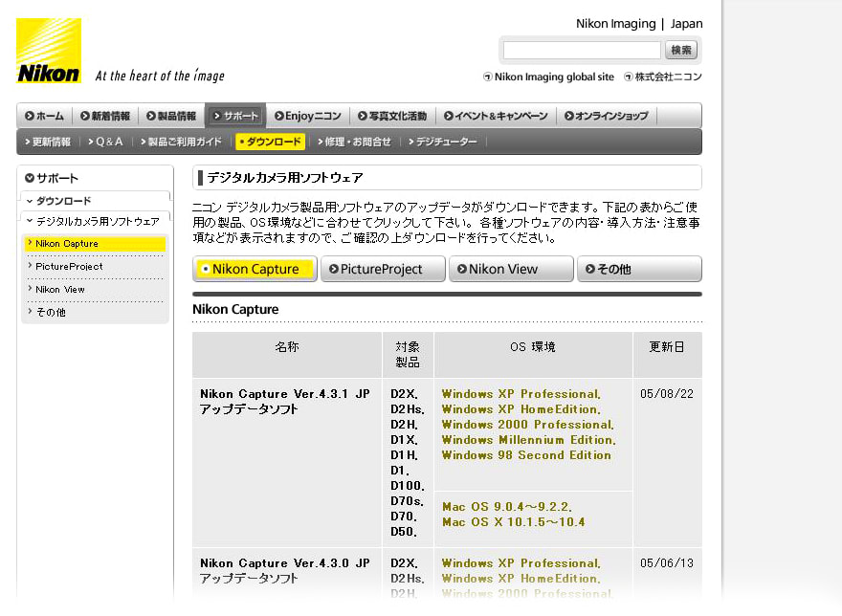This screenshot has height=616, width=842.
Task: Open Windows Millennium Edition link
Action: [x=528, y=440]
